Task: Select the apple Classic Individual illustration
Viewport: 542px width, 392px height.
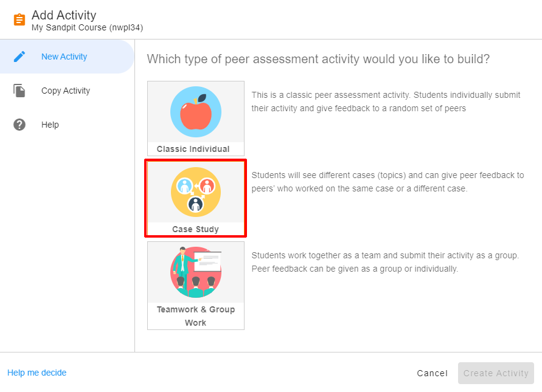Action: 195,112
